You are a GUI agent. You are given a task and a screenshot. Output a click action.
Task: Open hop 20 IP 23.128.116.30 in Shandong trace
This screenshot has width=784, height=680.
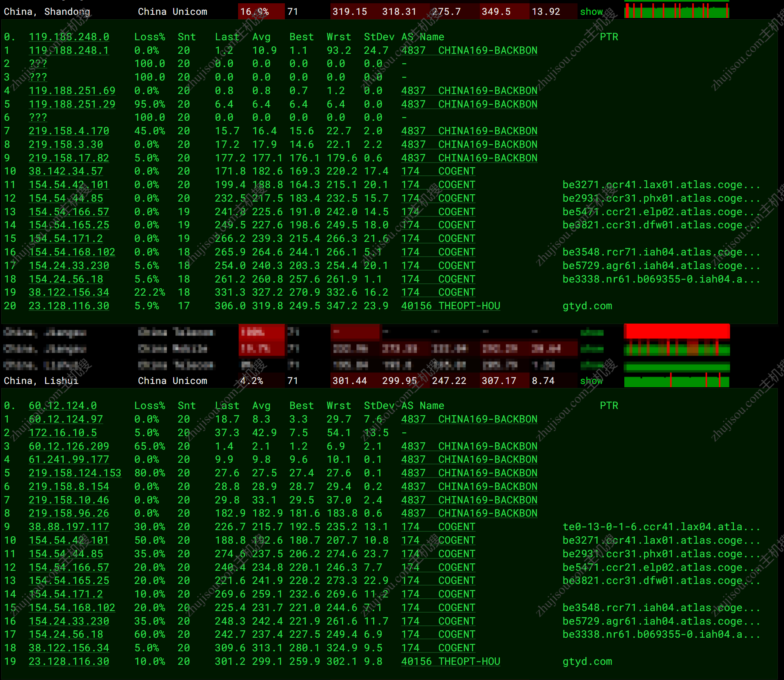pyautogui.click(x=69, y=306)
